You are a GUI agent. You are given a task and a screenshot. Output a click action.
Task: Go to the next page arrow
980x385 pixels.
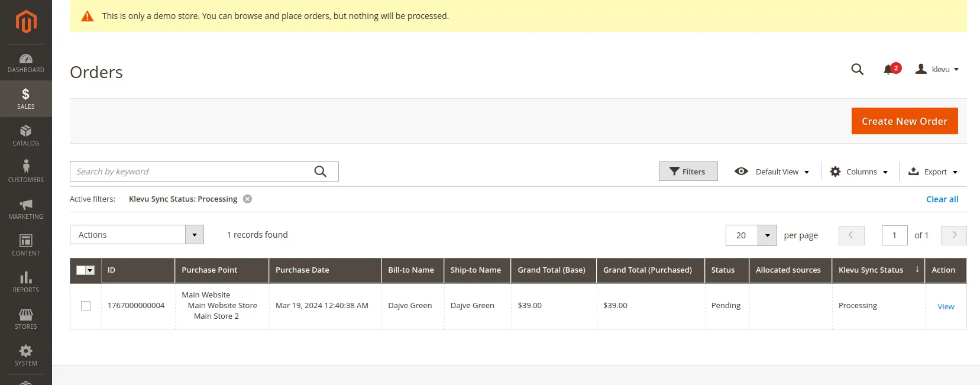pos(953,235)
